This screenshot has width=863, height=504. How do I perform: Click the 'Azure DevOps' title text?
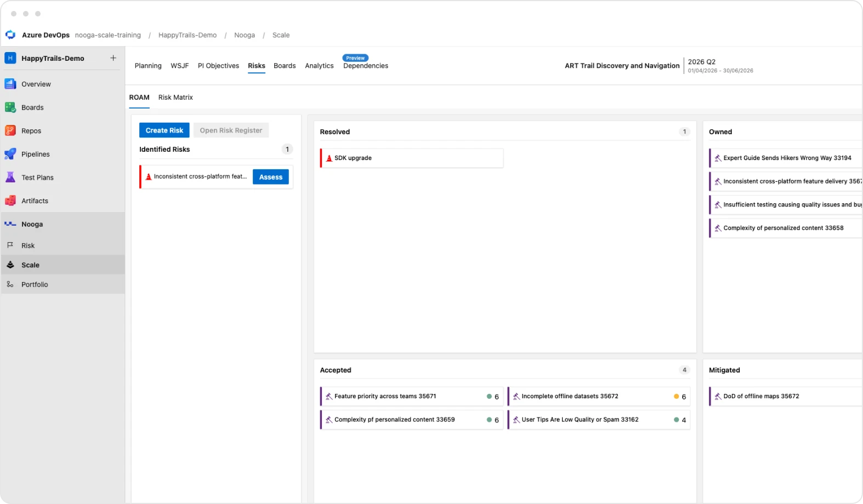46,35
